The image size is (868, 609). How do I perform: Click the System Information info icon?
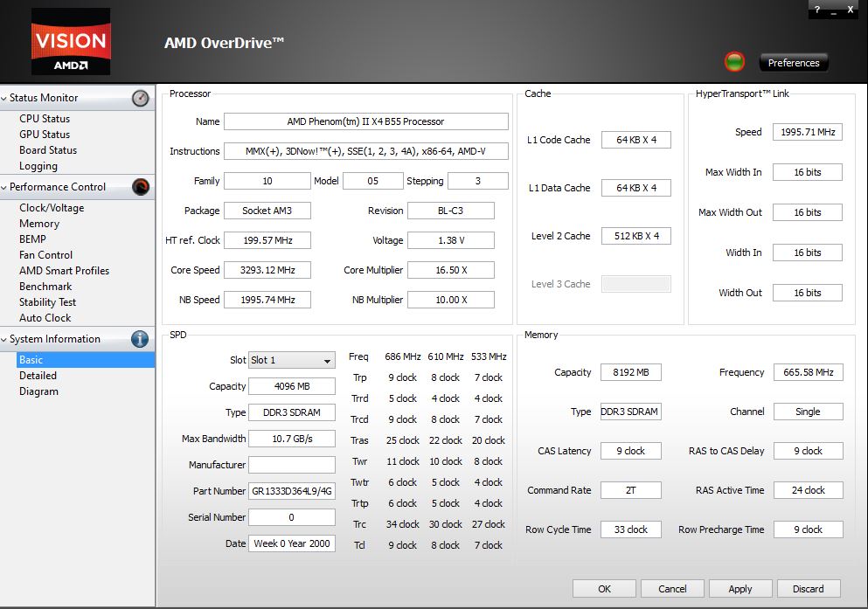140,339
